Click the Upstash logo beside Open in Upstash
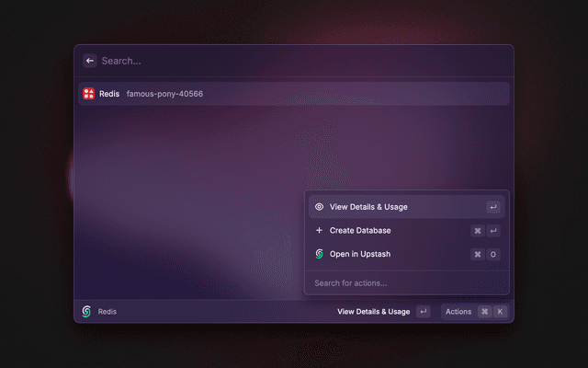 point(319,254)
